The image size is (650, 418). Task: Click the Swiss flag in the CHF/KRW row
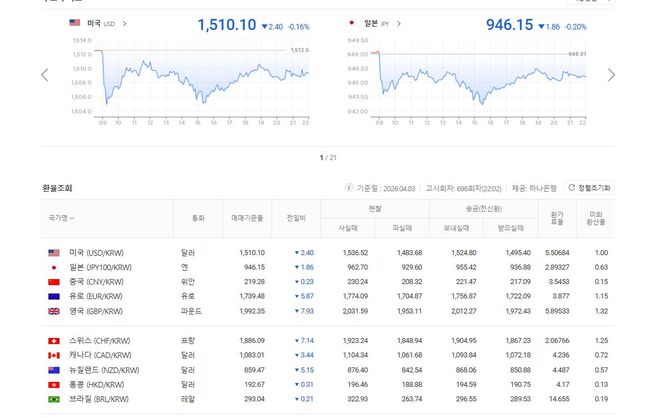tap(53, 341)
